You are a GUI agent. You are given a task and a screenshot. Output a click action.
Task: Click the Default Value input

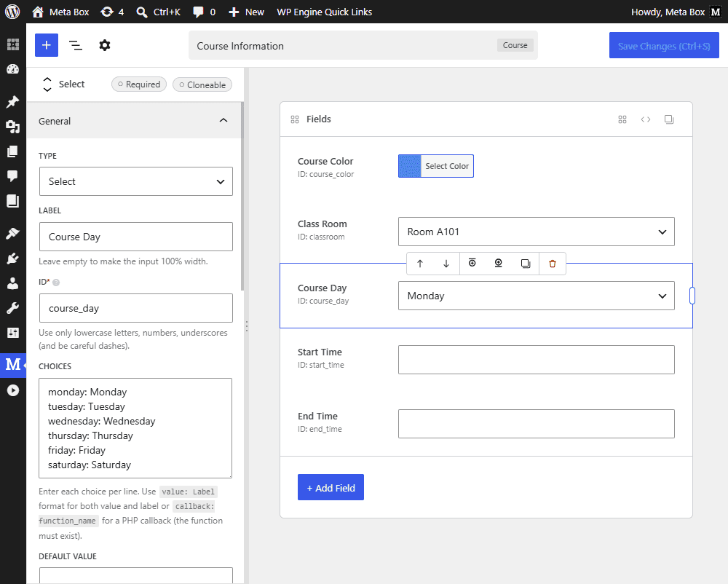[136, 576]
